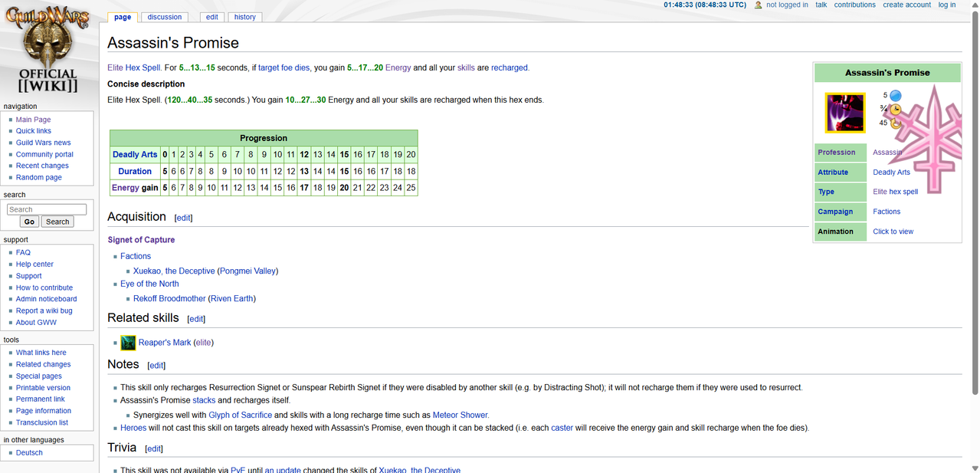Open the Heroes link in Notes
The width and height of the screenshot is (980, 473).
(x=134, y=428)
